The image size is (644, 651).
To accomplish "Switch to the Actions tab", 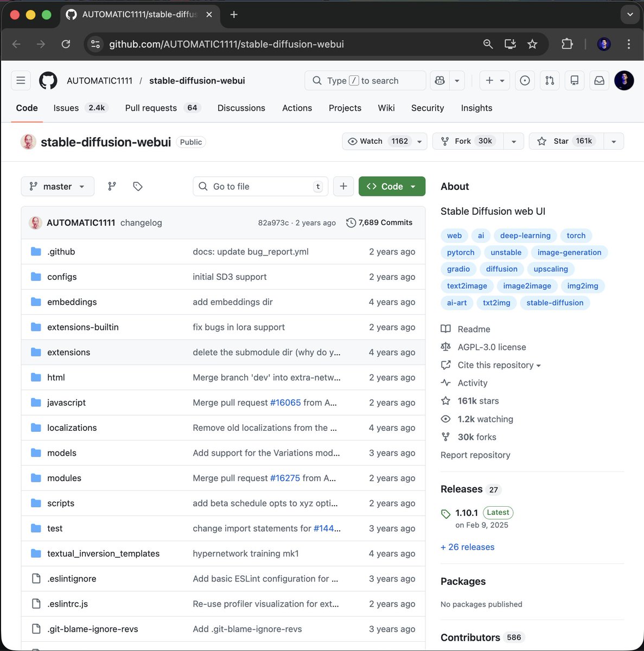I will (297, 108).
